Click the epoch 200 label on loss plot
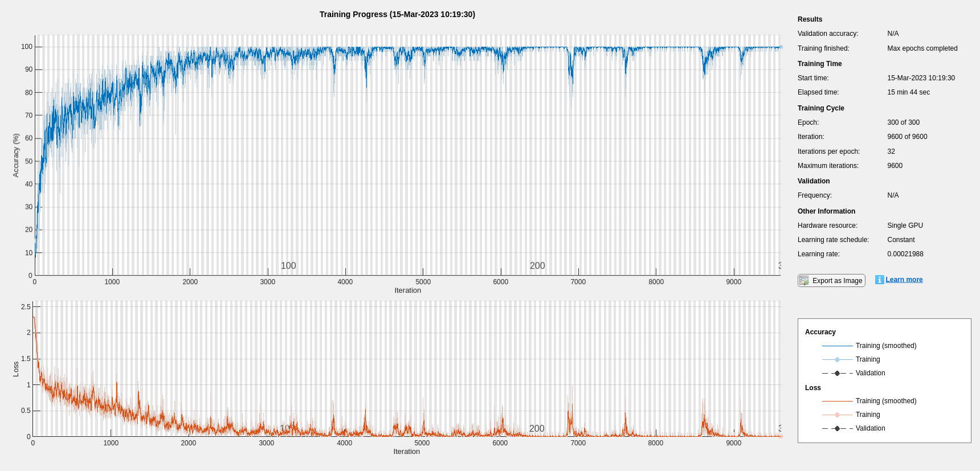 pyautogui.click(x=537, y=428)
